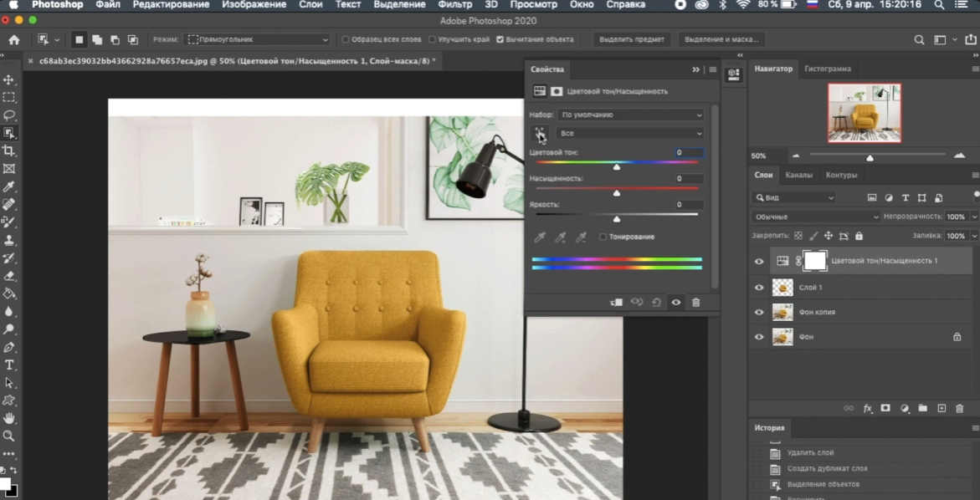Select the Eyedropper tool in left toolbar
This screenshot has width=980, height=500.
[8, 186]
